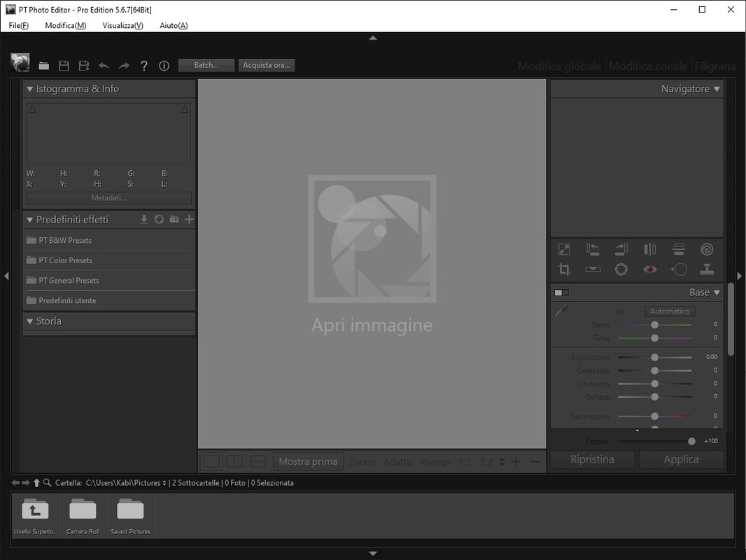Collapse top toolbar with the up arrow
Viewport: 746px width, 560px height.
point(373,38)
